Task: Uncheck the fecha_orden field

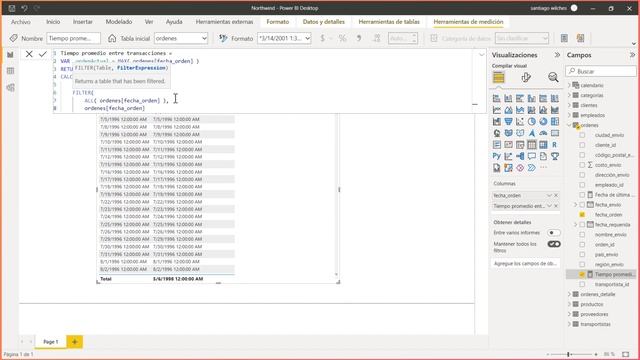Action: pos(582,215)
